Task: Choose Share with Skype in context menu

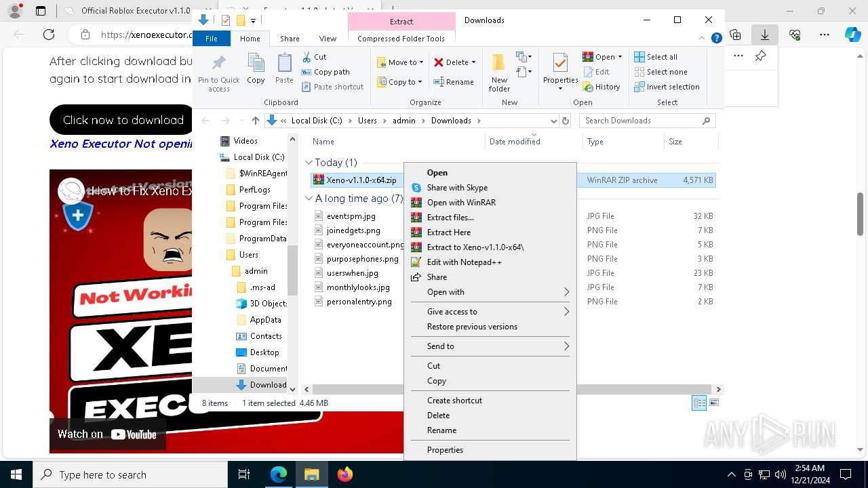Action: (490, 188)
